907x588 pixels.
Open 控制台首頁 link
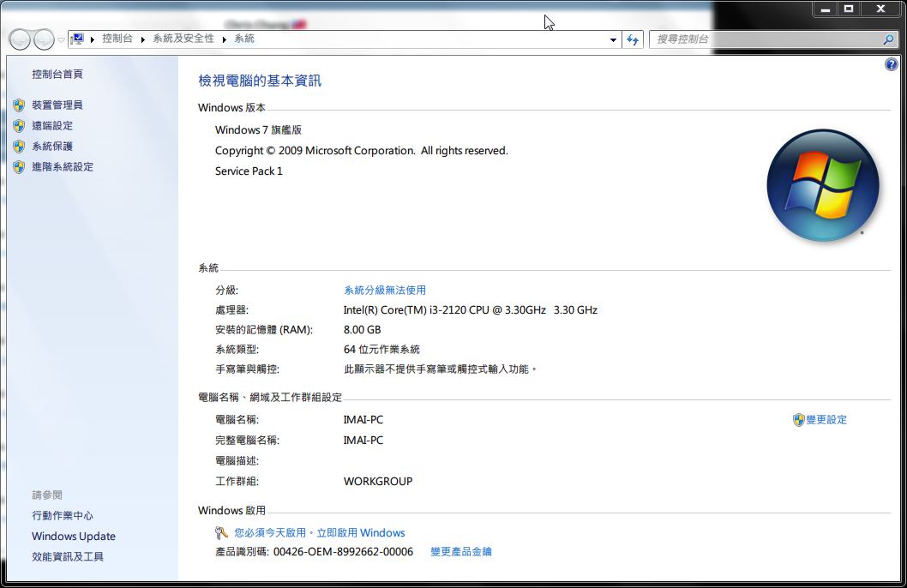point(57,74)
